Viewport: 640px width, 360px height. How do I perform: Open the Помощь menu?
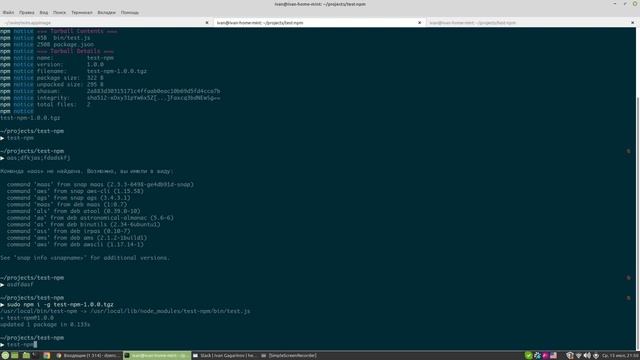click(130, 13)
